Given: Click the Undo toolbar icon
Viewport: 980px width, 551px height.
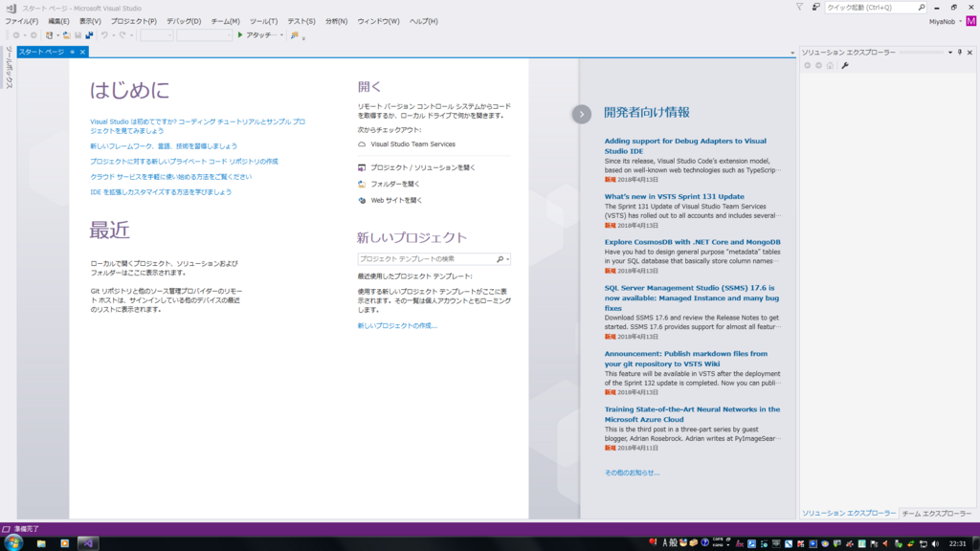Looking at the screenshot, I should [x=104, y=35].
